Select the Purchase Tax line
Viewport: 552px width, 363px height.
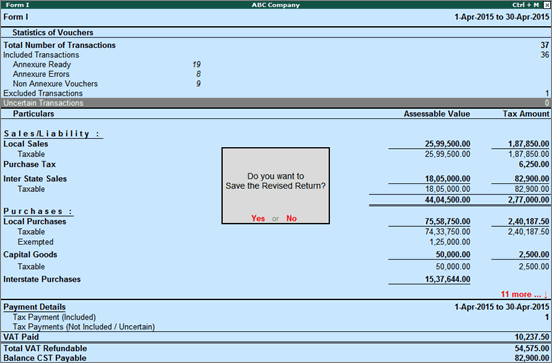coord(276,164)
